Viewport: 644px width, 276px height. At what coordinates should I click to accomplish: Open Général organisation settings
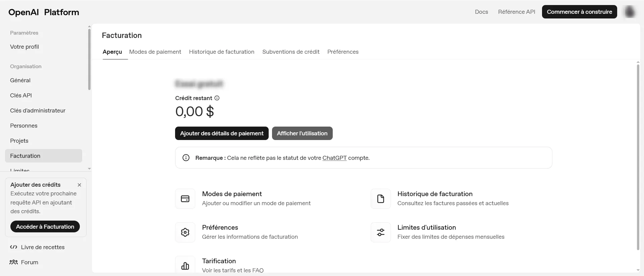pyautogui.click(x=44, y=80)
